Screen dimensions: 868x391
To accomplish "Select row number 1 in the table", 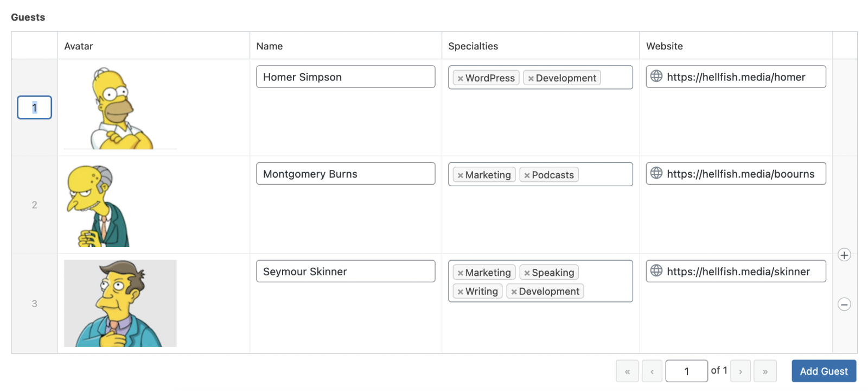I will [34, 108].
